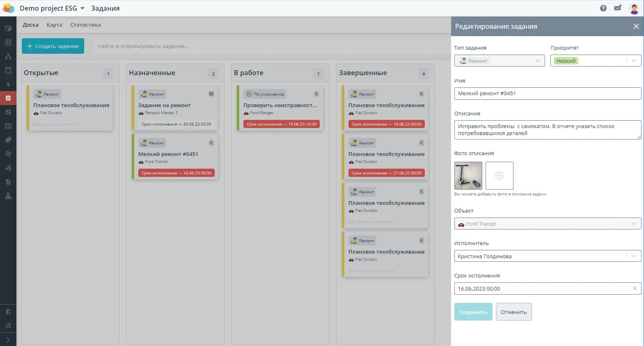Click the add photo plus tile
644x346 pixels.
pyautogui.click(x=499, y=176)
